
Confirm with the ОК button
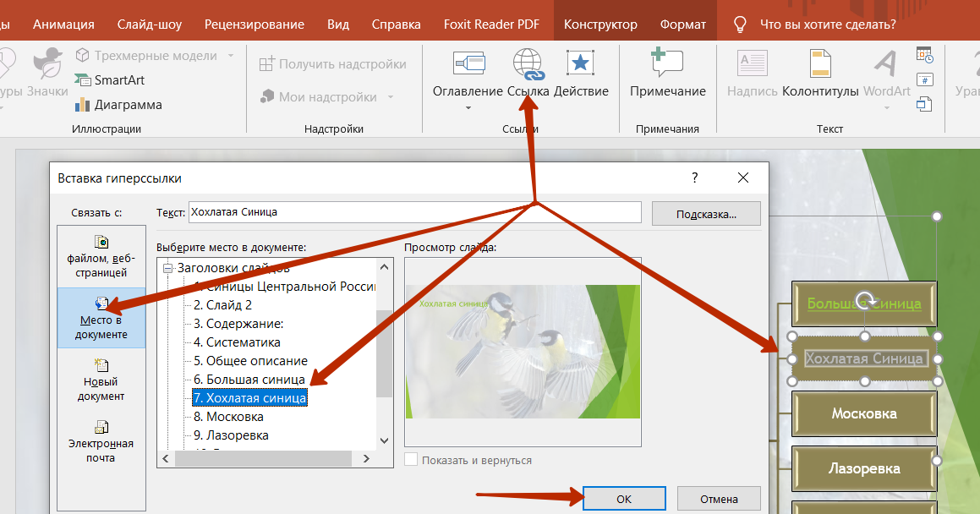click(x=624, y=499)
